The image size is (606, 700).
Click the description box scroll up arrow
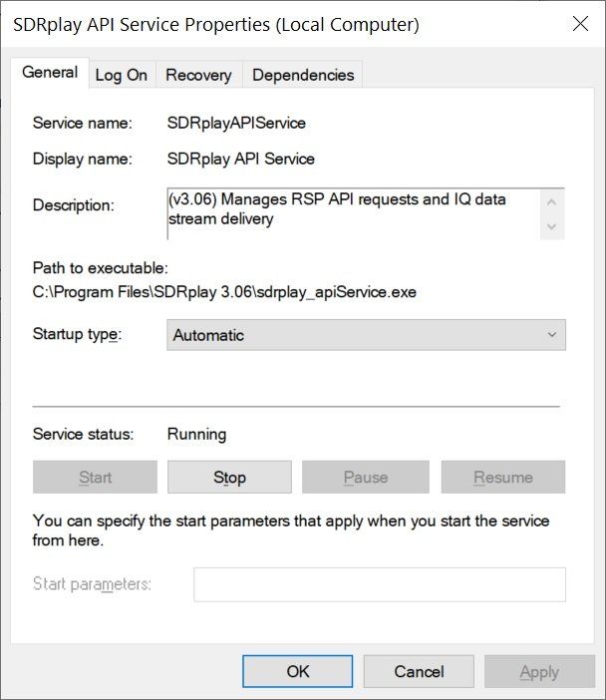click(551, 202)
